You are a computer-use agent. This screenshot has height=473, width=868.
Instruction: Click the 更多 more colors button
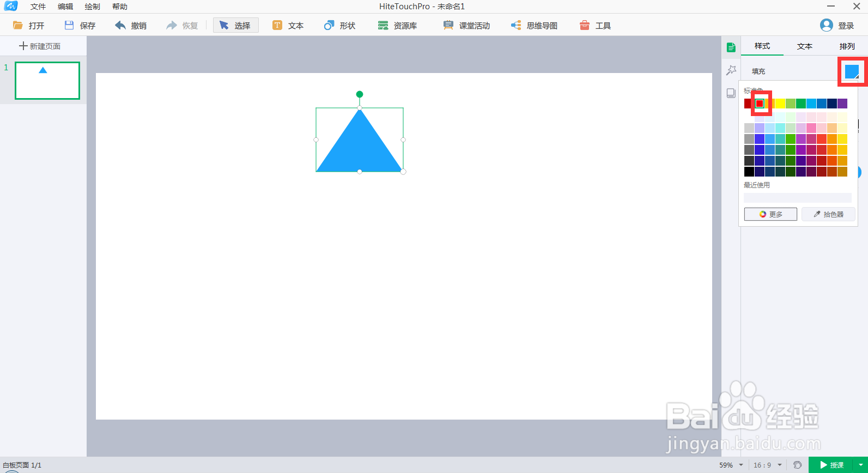tap(770, 214)
